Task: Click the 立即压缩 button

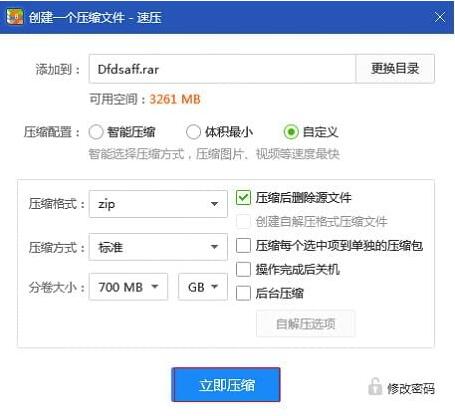Action: point(226,385)
